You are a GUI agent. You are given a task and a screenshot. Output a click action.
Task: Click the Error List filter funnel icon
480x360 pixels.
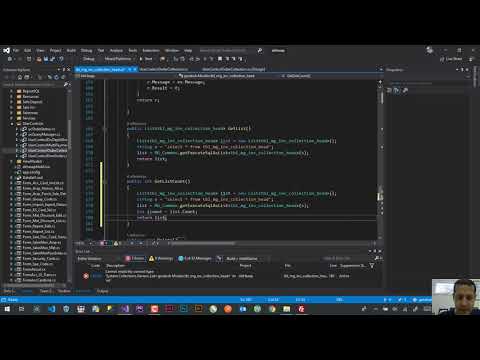click(x=372, y=266)
